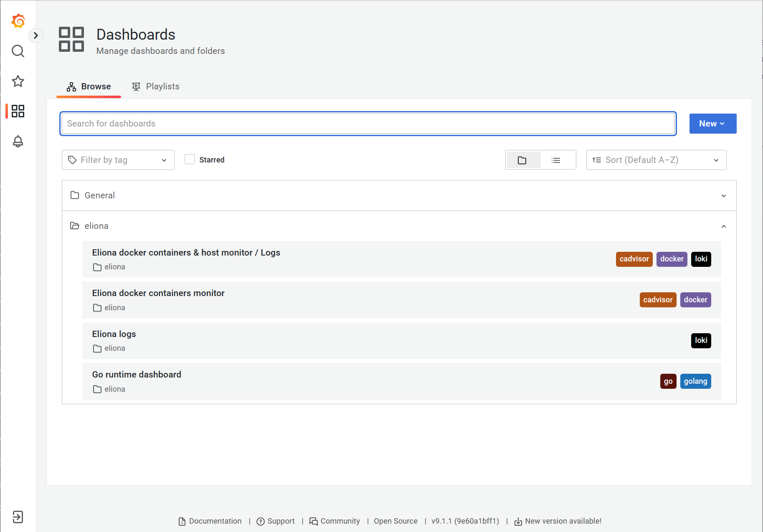Select the folder view layout button
Screen dimensions: 763x532
click(x=522, y=160)
